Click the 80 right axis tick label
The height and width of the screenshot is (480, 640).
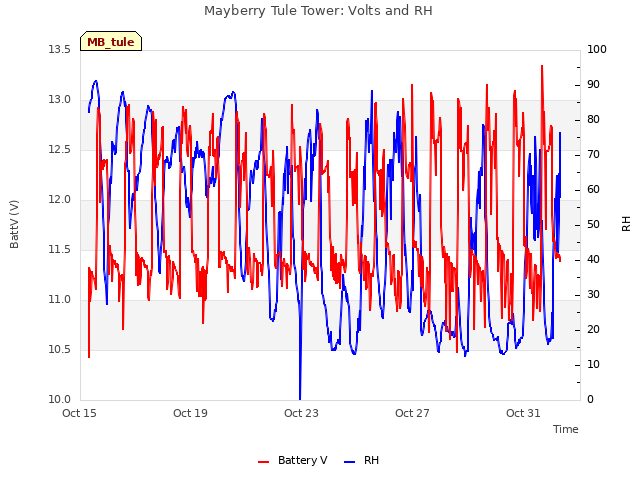click(x=593, y=120)
